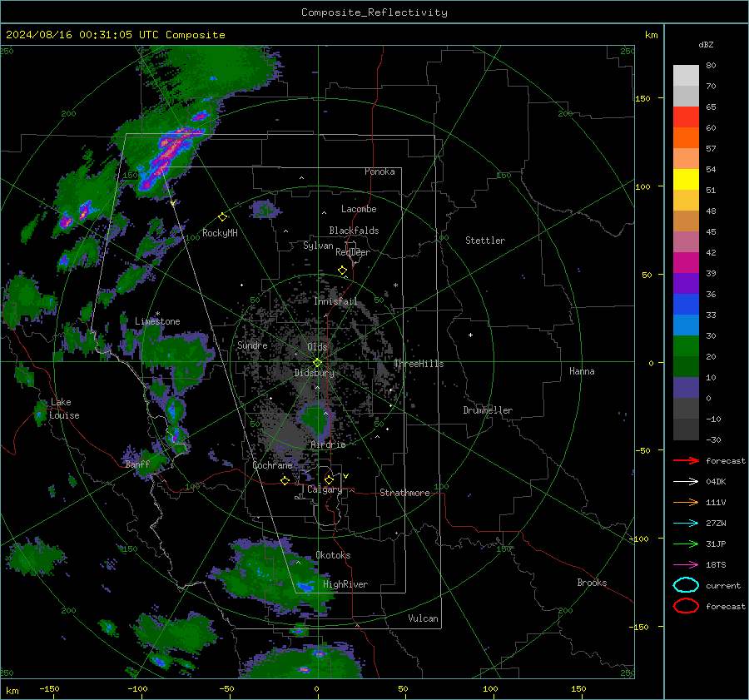Click the RockyMH label
Screen dimensions: 749x700
[x=220, y=233]
